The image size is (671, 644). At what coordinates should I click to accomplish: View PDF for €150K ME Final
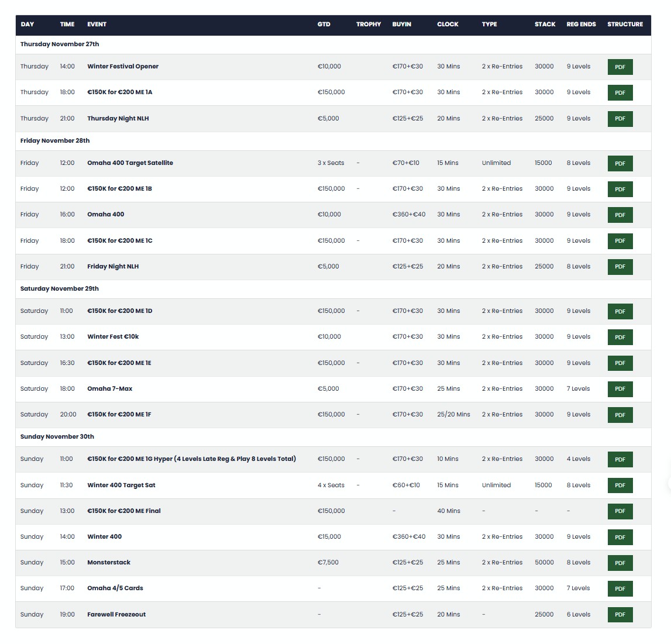click(x=620, y=511)
